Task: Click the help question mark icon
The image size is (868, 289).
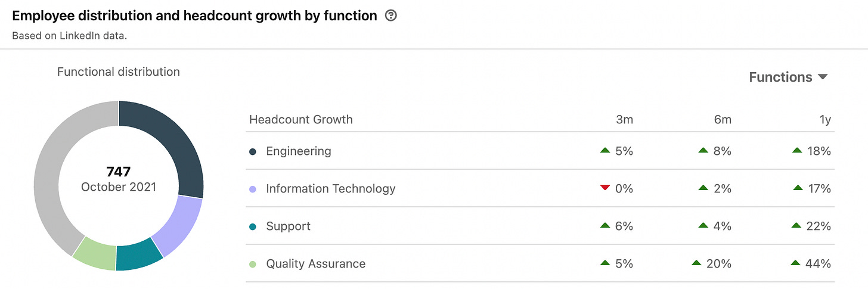Action: [x=391, y=16]
